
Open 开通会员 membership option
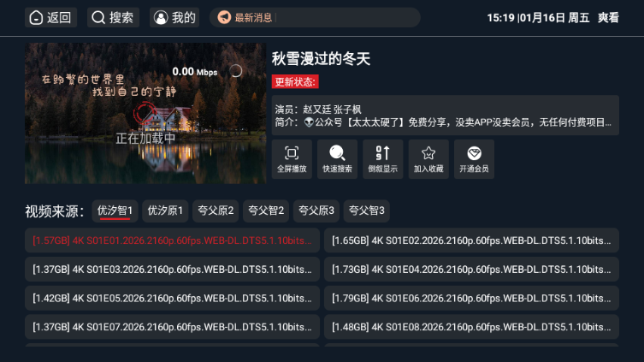point(474,159)
